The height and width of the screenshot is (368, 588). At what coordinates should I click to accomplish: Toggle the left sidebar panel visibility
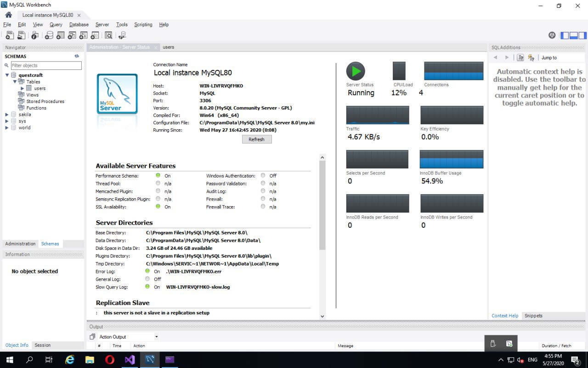click(565, 35)
